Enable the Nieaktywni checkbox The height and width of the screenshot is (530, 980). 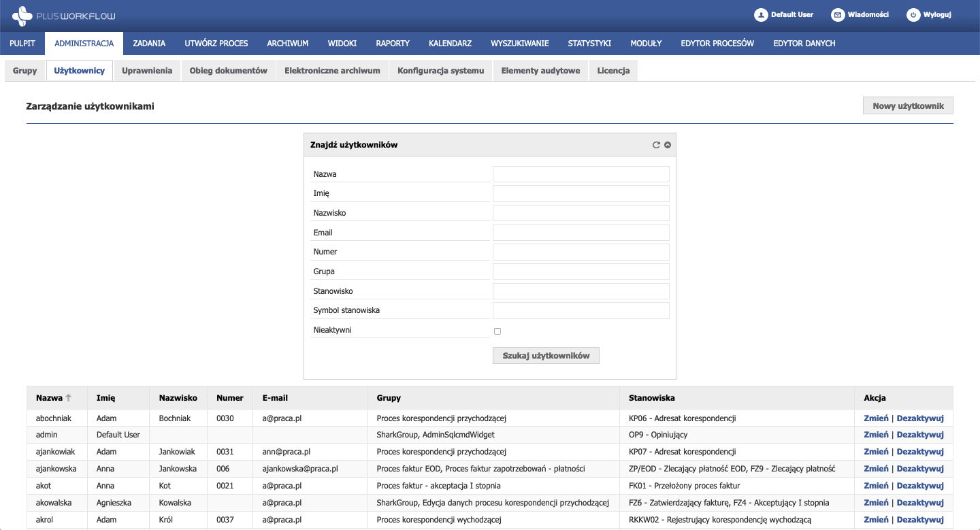497,331
